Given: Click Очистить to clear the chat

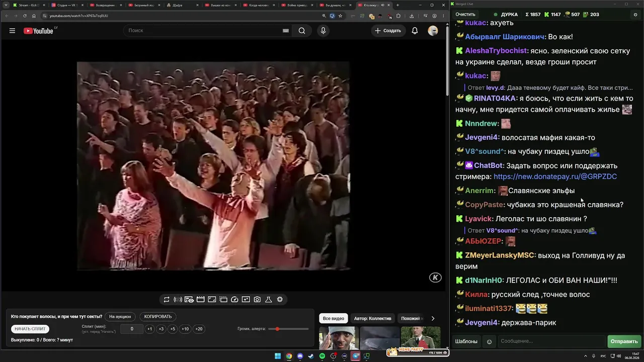Looking at the screenshot, I should (465, 15).
